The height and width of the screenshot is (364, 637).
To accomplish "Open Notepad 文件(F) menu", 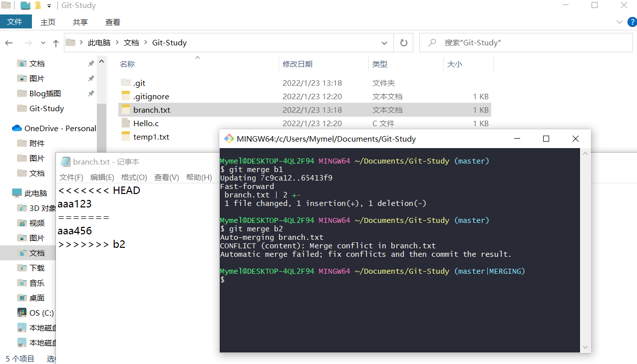I will pos(71,177).
